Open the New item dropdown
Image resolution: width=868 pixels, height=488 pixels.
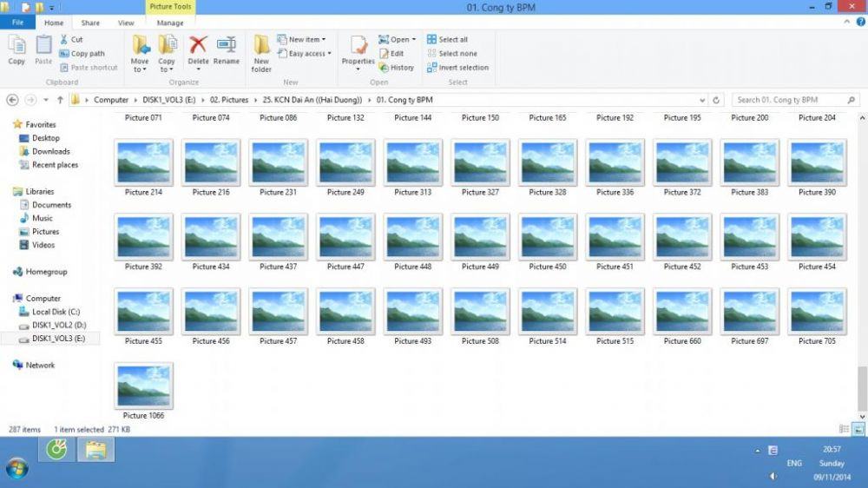point(302,39)
